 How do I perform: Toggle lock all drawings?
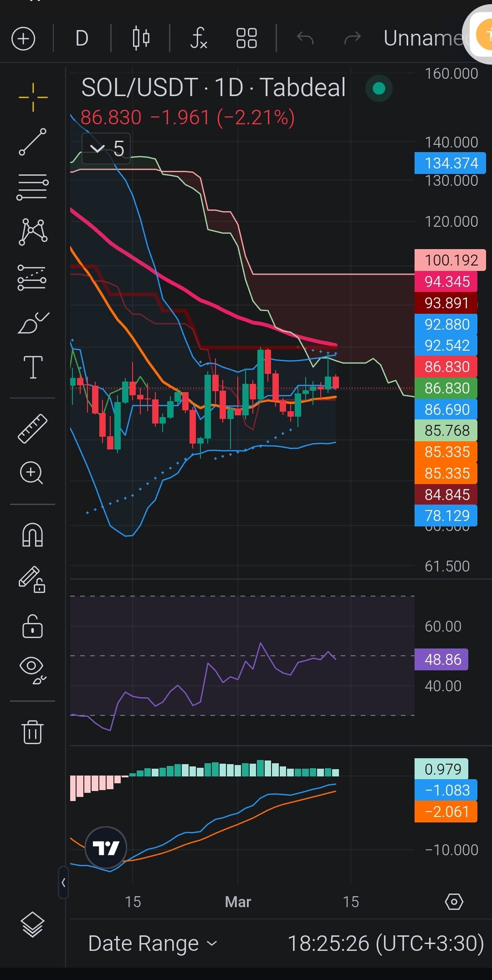tap(32, 626)
